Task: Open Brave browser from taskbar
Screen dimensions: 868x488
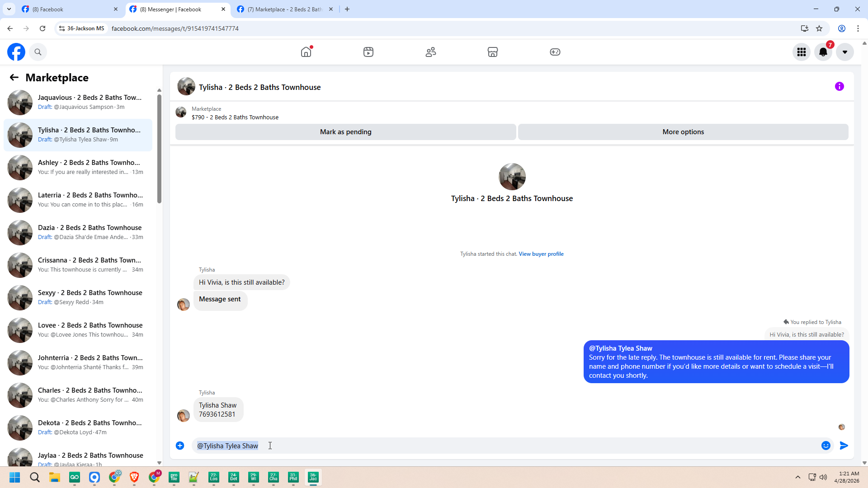Action: pos(134,478)
